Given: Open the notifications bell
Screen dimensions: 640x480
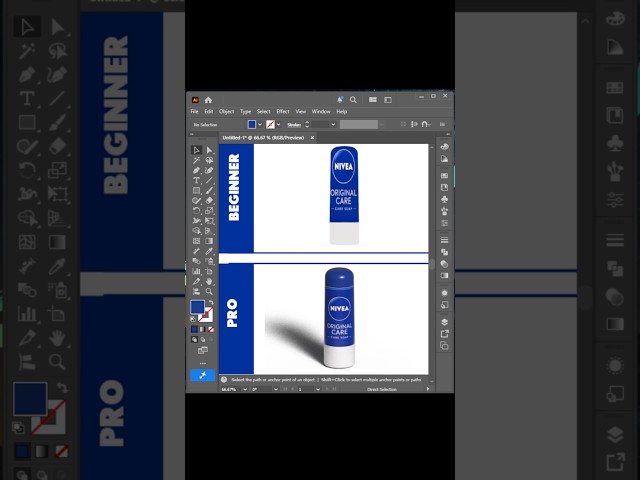Looking at the screenshot, I should point(340,100).
